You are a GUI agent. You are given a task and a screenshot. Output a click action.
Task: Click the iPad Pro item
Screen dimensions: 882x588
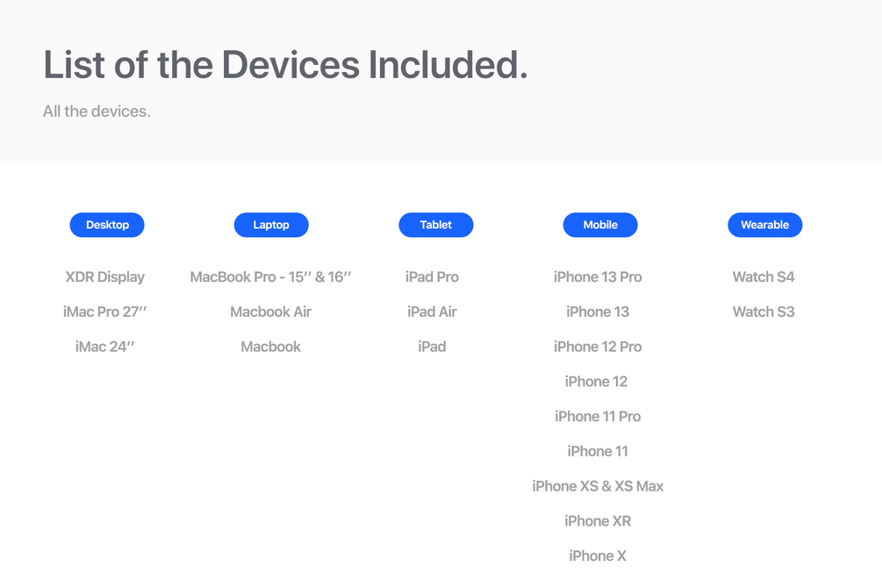pyautogui.click(x=432, y=277)
